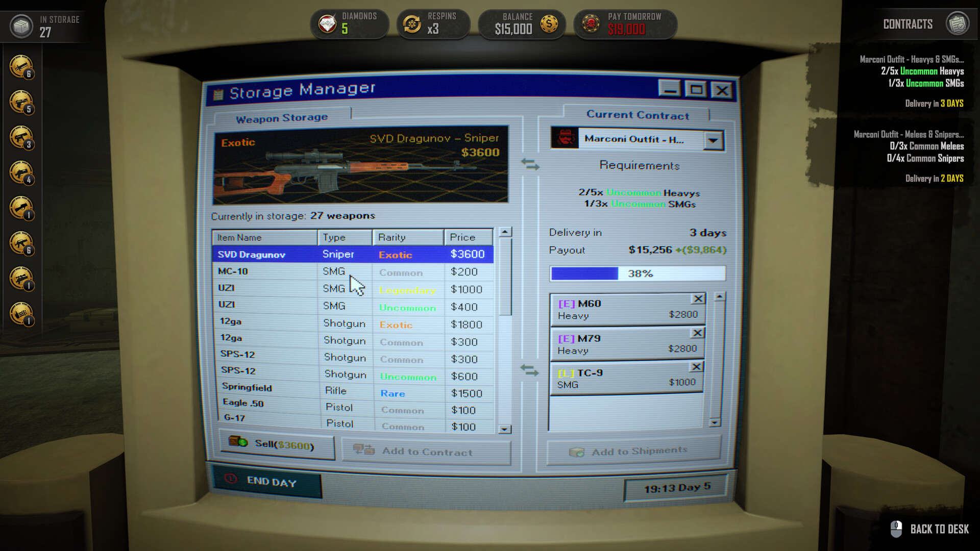Open Contracts via the clipboard icon
Image resolution: width=980 pixels, height=551 pixels.
pos(959,23)
